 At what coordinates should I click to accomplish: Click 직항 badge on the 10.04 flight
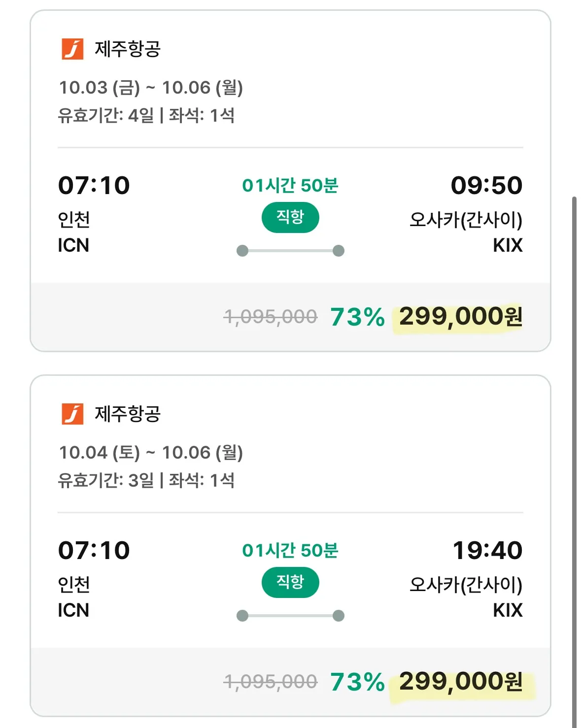pyautogui.click(x=290, y=582)
